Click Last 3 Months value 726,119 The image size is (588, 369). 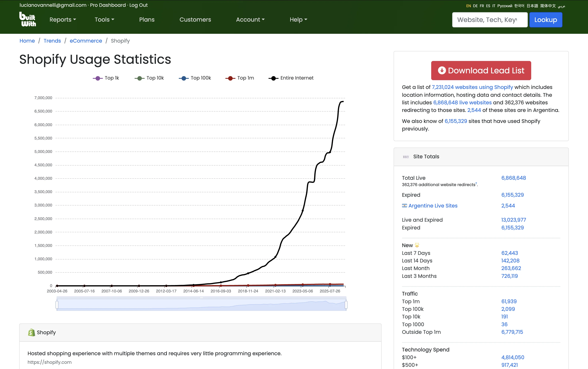509,276
